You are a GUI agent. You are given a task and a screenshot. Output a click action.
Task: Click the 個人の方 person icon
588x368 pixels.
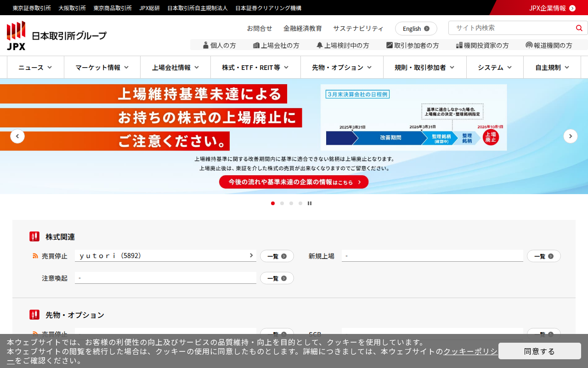coord(206,45)
